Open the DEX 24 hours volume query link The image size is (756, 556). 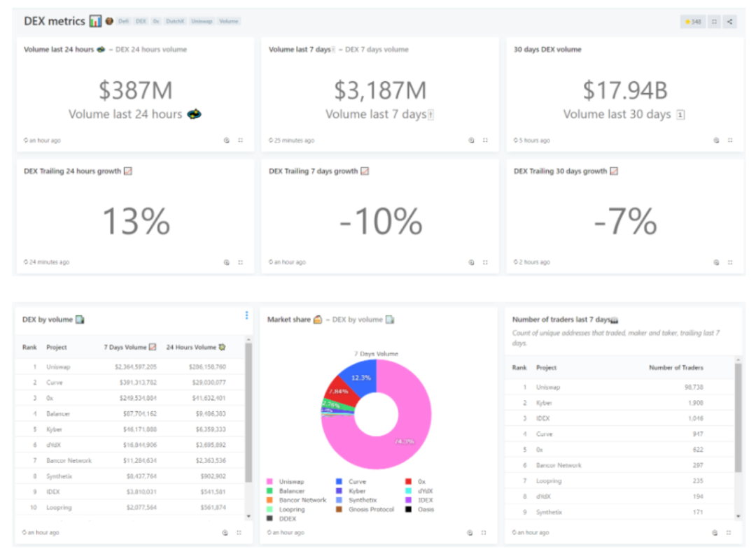(151, 50)
